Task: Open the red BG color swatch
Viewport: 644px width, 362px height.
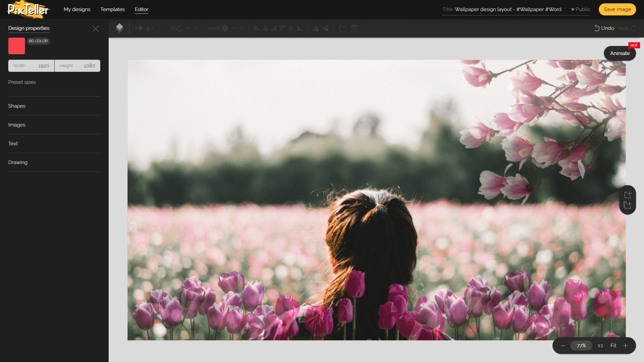Action: coord(16,46)
